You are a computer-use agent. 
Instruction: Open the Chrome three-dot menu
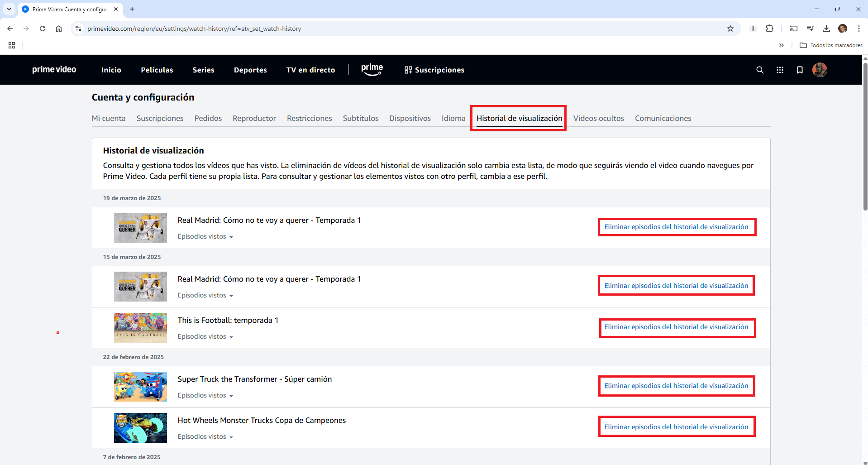coord(859,29)
